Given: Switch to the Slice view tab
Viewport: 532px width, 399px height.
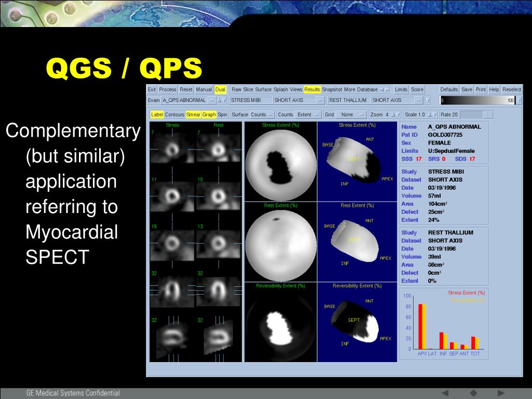Looking at the screenshot, I should (x=248, y=89).
